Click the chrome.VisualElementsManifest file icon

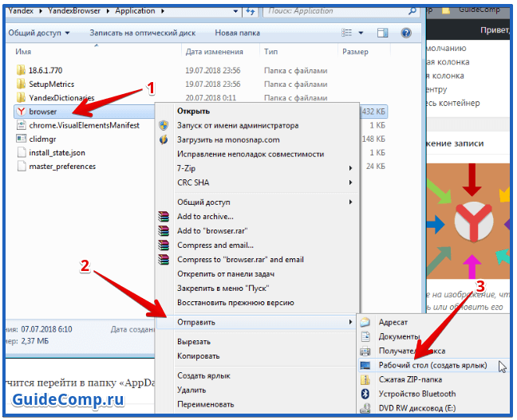[21, 125]
